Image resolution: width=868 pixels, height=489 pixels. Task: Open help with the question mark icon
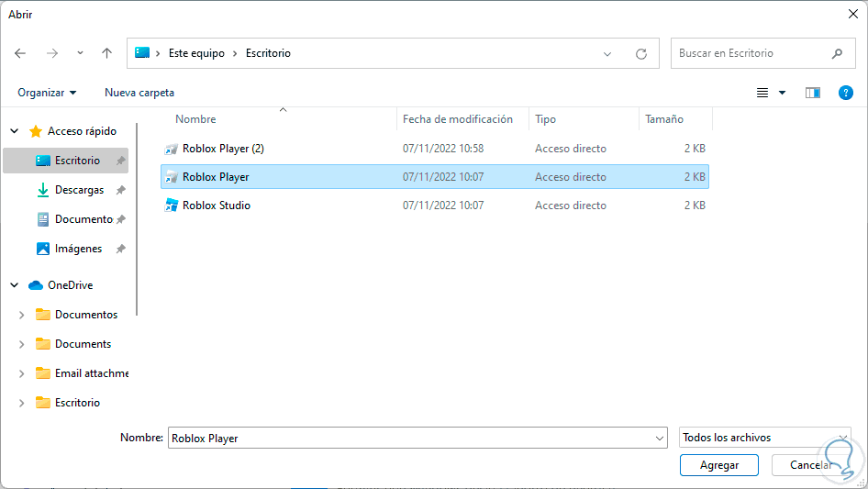tap(845, 93)
